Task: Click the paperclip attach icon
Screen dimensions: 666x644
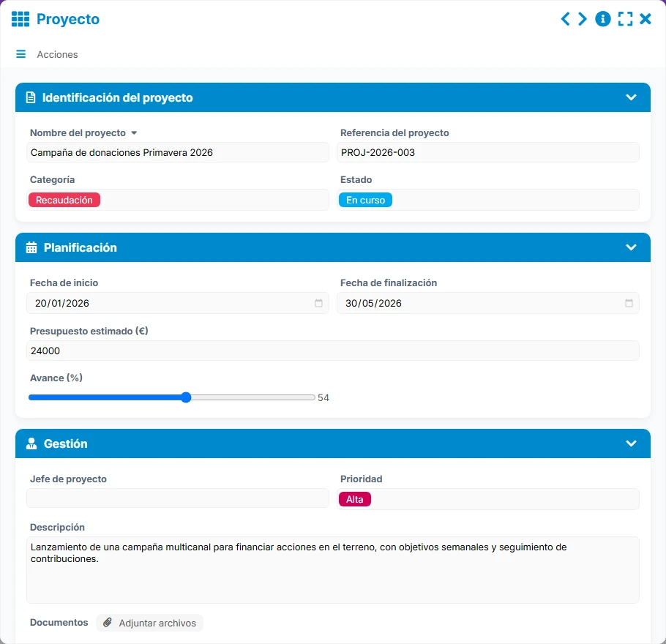Action: (108, 622)
